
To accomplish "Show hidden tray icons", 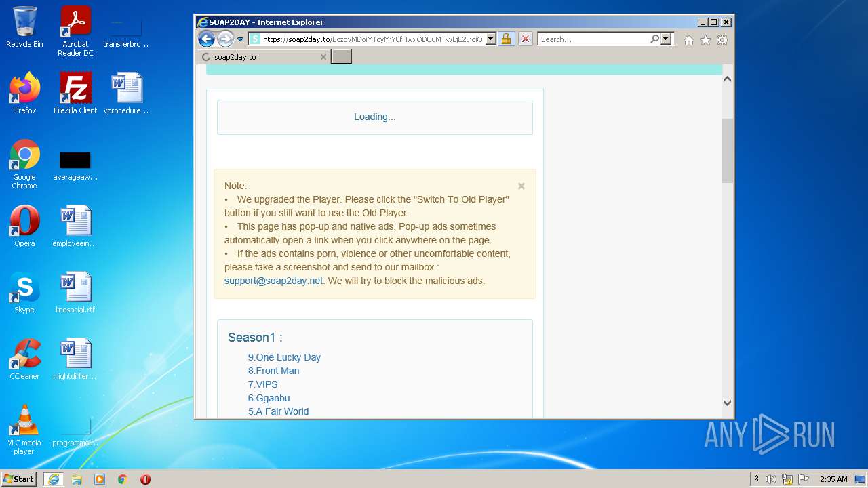I will pos(756,479).
